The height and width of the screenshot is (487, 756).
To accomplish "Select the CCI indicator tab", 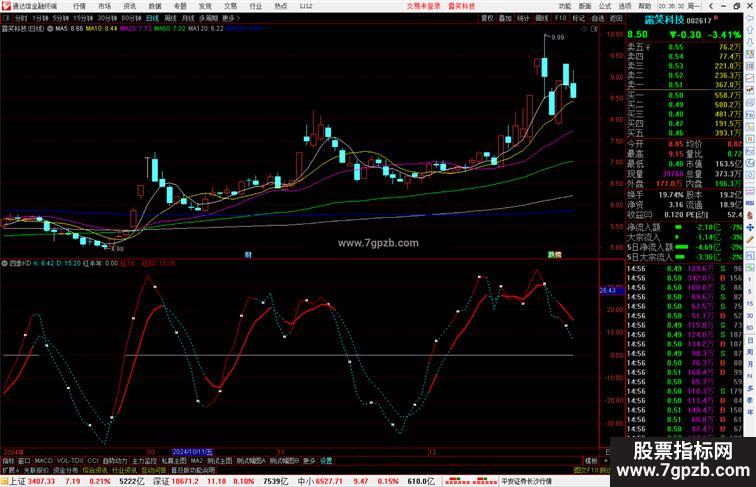I will click(x=93, y=461).
